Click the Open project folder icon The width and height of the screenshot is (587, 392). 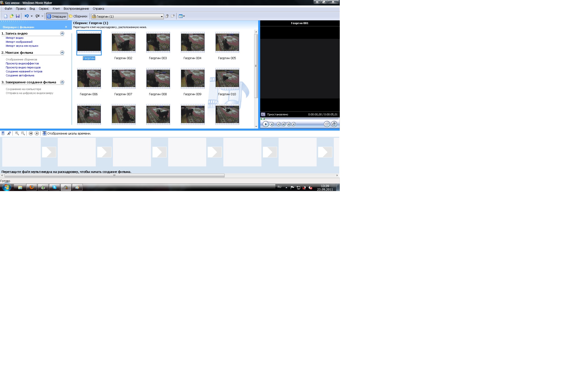click(x=11, y=16)
